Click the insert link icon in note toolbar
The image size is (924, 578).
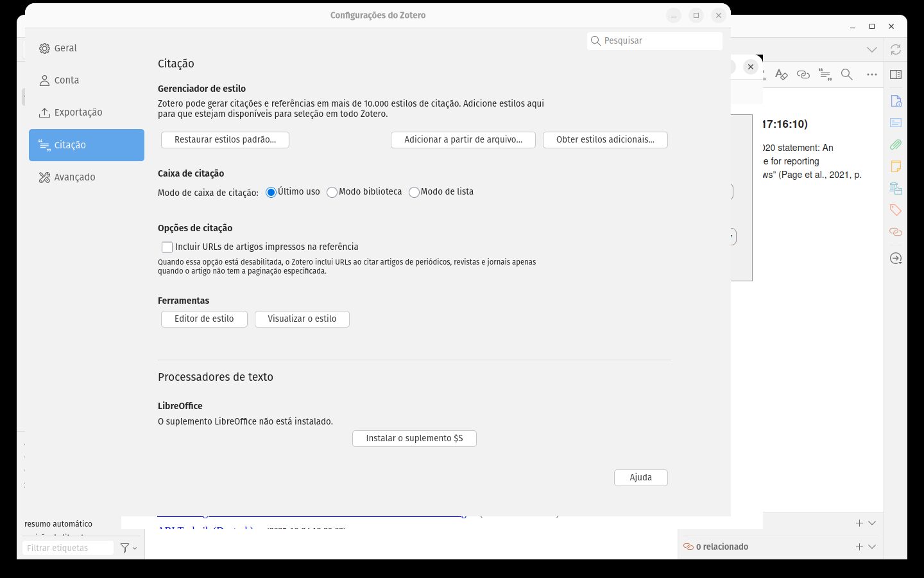click(803, 74)
